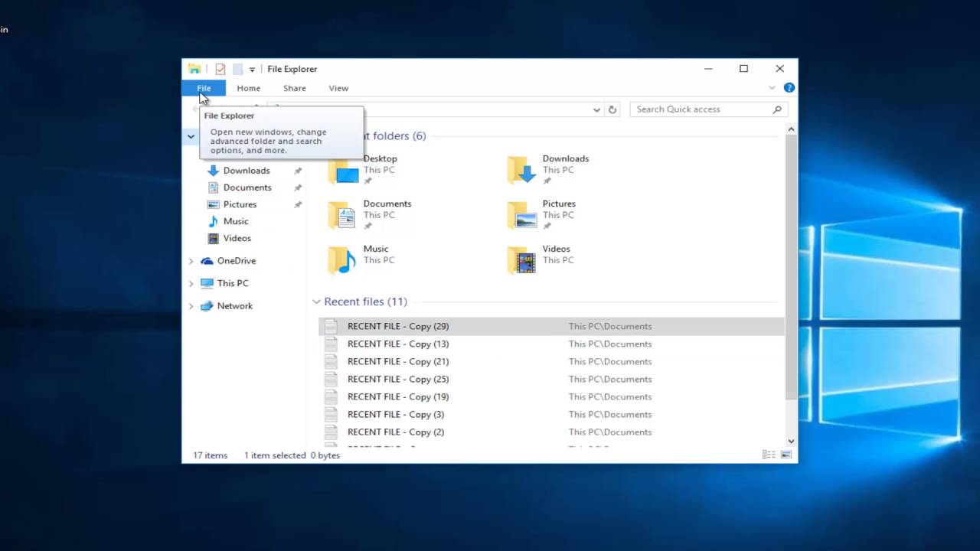This screenshot has width=980, height=551.
Task: Select OneDrive in the navigation pane
Action: click(x=236, y=261)
